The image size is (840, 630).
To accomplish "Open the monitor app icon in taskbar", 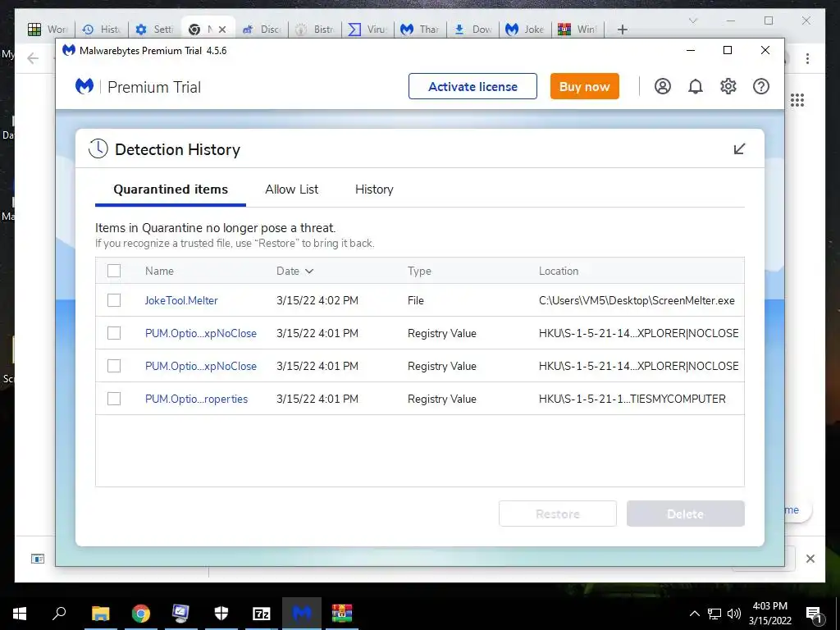I will (x=180, y=614).
